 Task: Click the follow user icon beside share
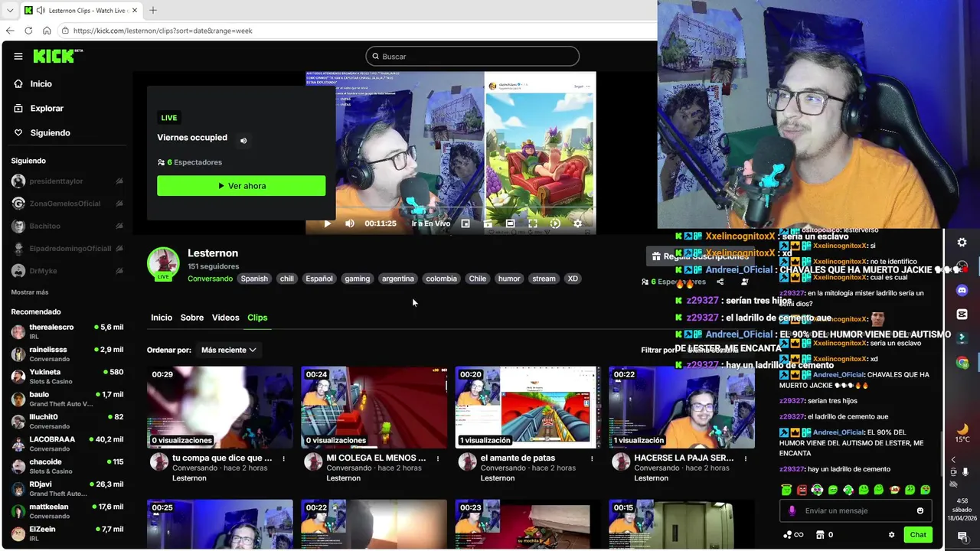pos(744,282)
